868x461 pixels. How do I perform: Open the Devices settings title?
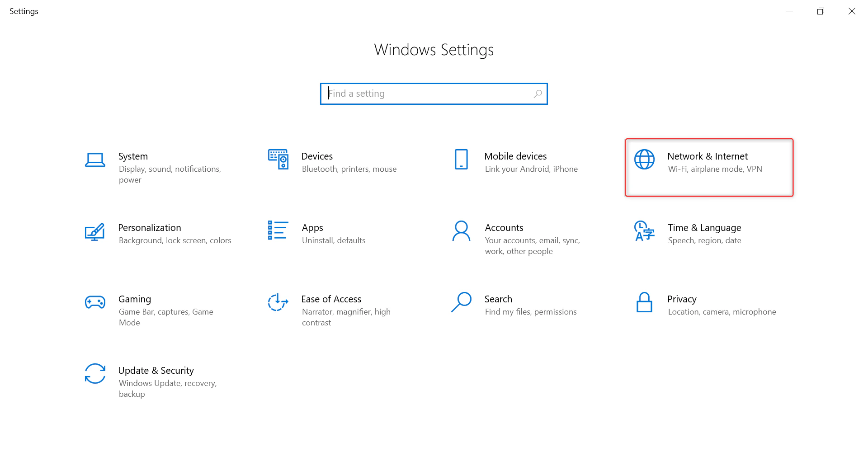317,156
